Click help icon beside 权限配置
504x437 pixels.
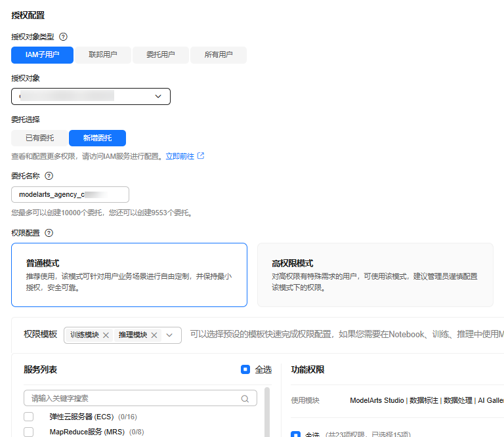tap(49, 233)
